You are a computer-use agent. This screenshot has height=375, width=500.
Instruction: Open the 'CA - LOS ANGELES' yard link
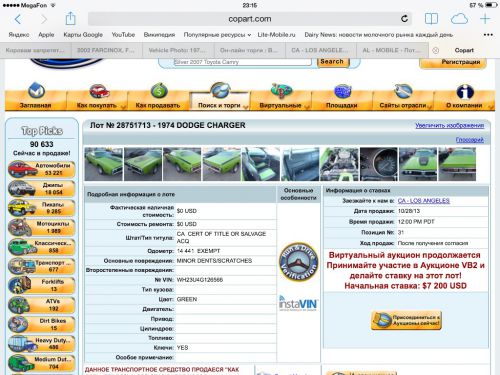pos(424,201)
